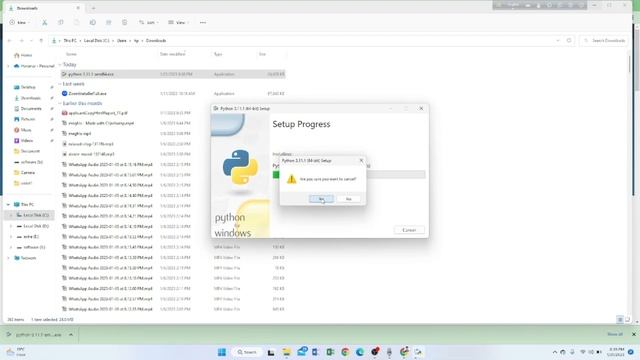The height and width of the screenshot is (360, 640).
Task: Switch to details view in status bar
Action: (620, 320)
